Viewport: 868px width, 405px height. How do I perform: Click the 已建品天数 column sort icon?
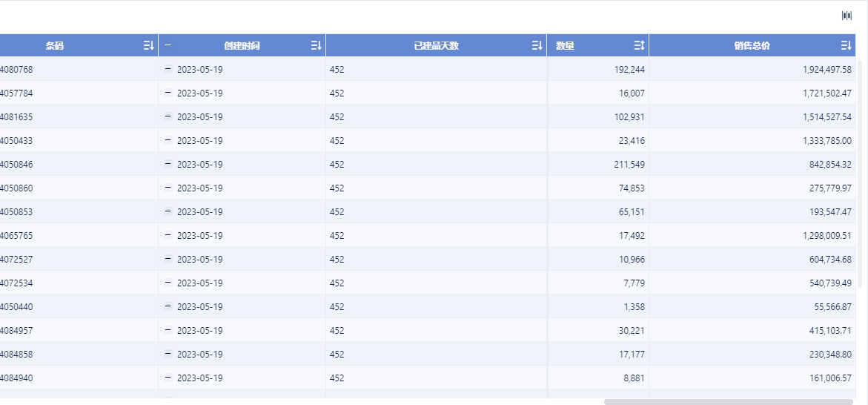[537, 46]
